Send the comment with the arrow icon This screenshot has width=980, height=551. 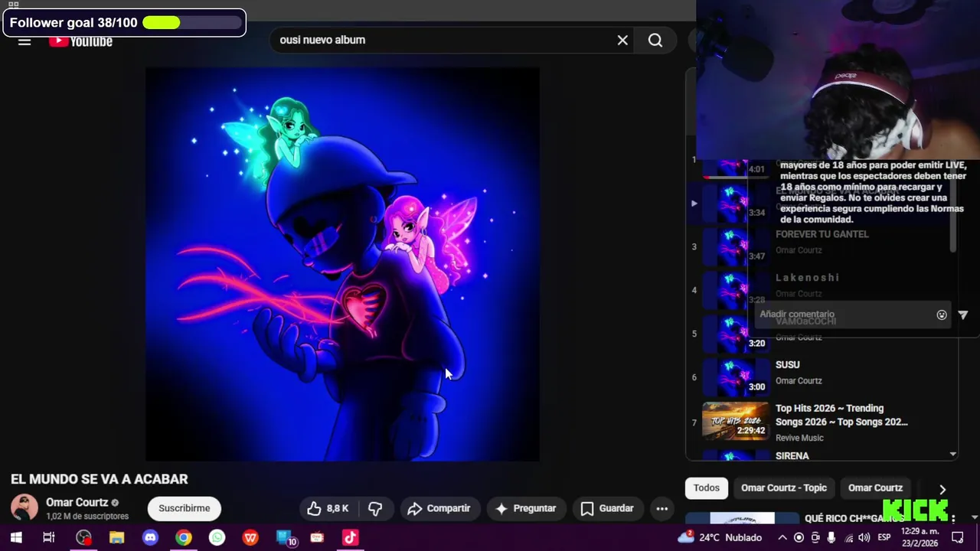(x=963, y=315)
